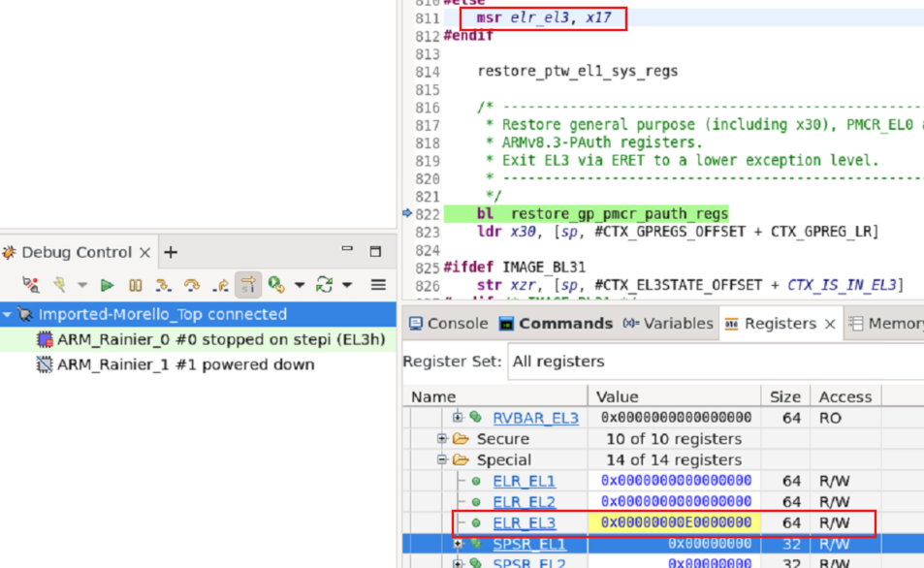The height and width of the screenshot is (568, 924).
Task: Click the plus icon beside Debug Control
Action: (171, 253)
